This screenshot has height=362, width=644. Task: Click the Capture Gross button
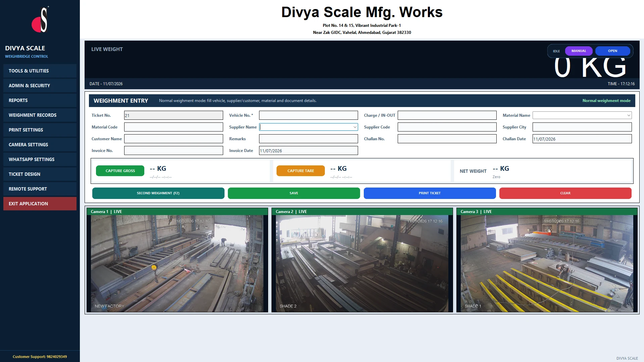point(120,171)
